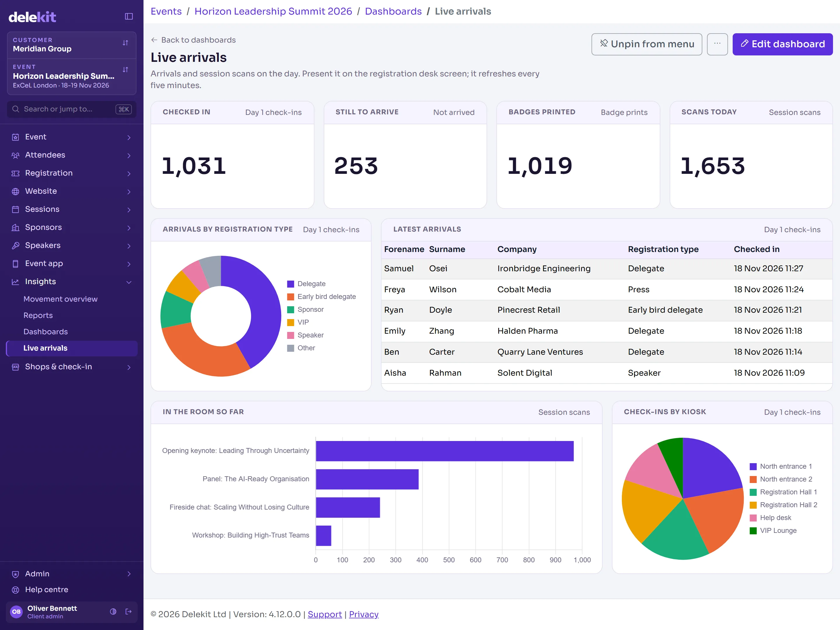Click the Event calendar icon in sidebar
This screenshot has width=840, height=630.
[x=15, y=137]
